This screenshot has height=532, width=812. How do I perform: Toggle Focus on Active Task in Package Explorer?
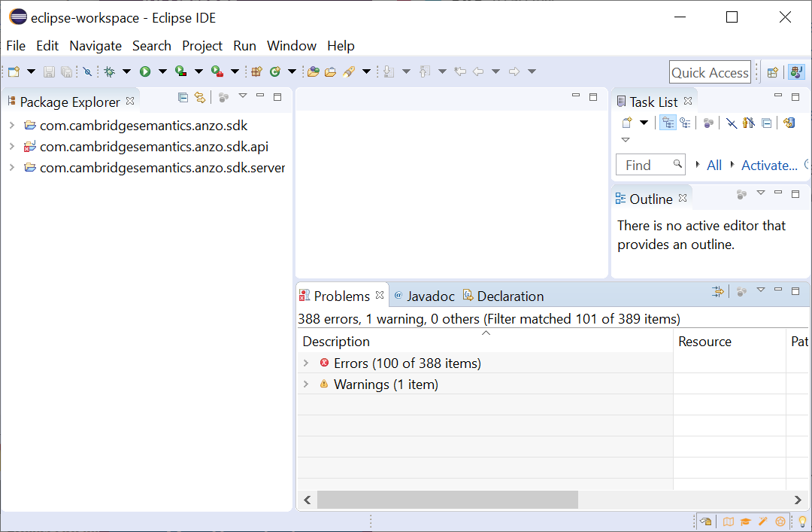click(224, 97)
